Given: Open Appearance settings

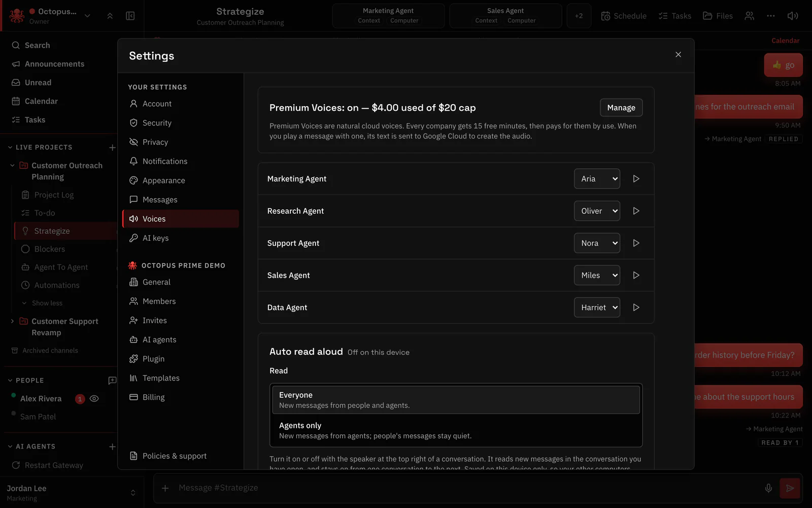Looking at the screenshot, I should point(181,180).
